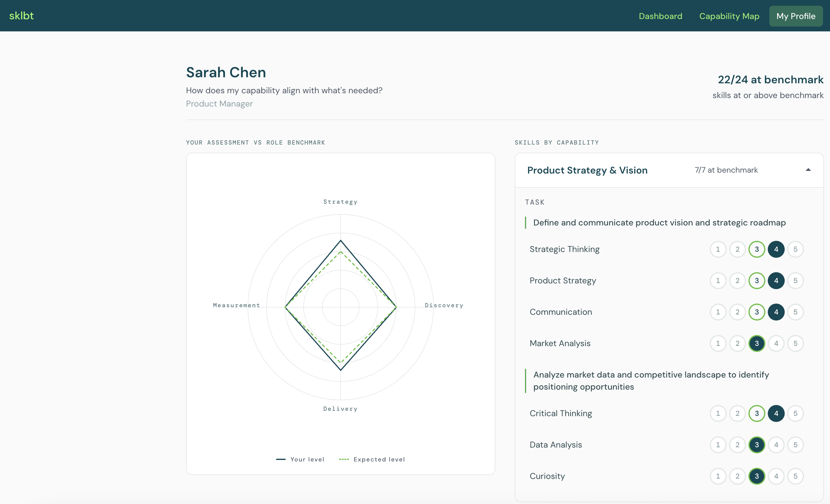
Task: Click the Strategy axis label on the radar chart
Action: coord(340,201)
